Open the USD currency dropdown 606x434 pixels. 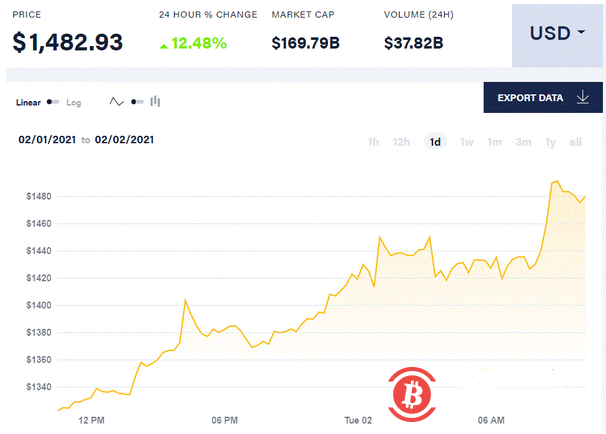pyautogui.click(x=557, y=33)
